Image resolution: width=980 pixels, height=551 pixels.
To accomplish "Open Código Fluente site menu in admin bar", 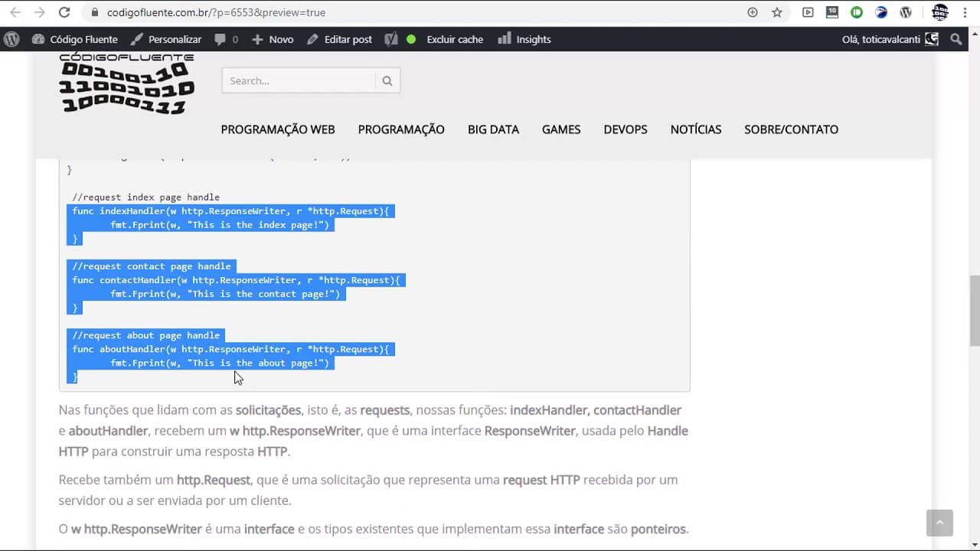I will coord(75,39).
